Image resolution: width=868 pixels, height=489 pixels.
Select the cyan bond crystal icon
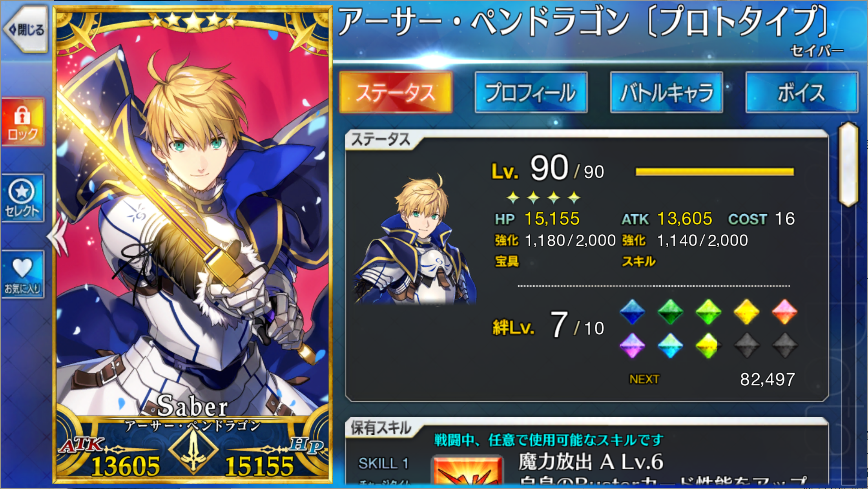click(x=670, y=345)
